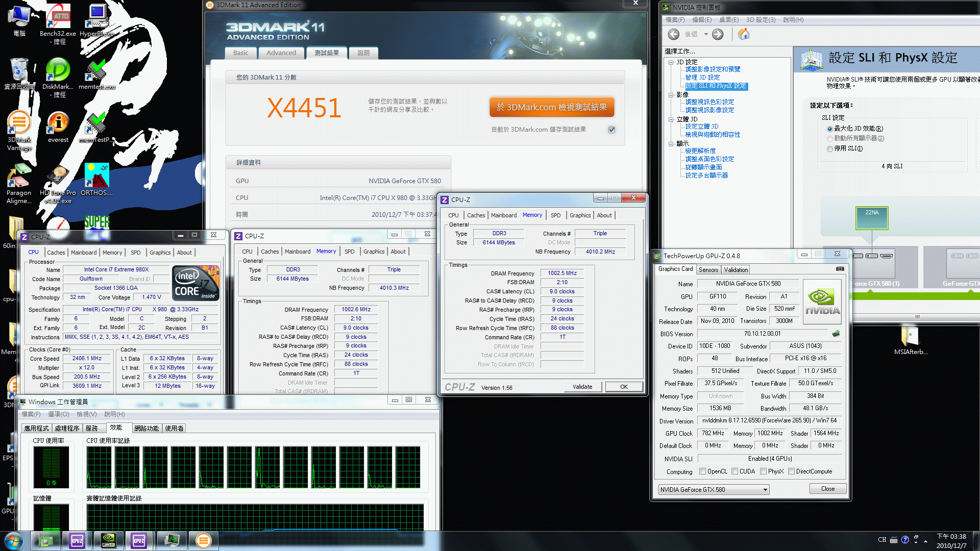The height and width of the screenshot is (551, 980).
Task: Open the 3DMark Vantage desktop icon
Action: (x=19, y=131)
